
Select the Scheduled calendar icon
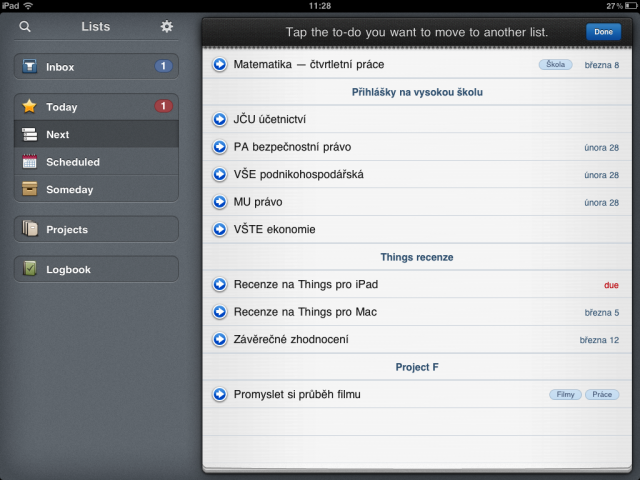[29, 162]
